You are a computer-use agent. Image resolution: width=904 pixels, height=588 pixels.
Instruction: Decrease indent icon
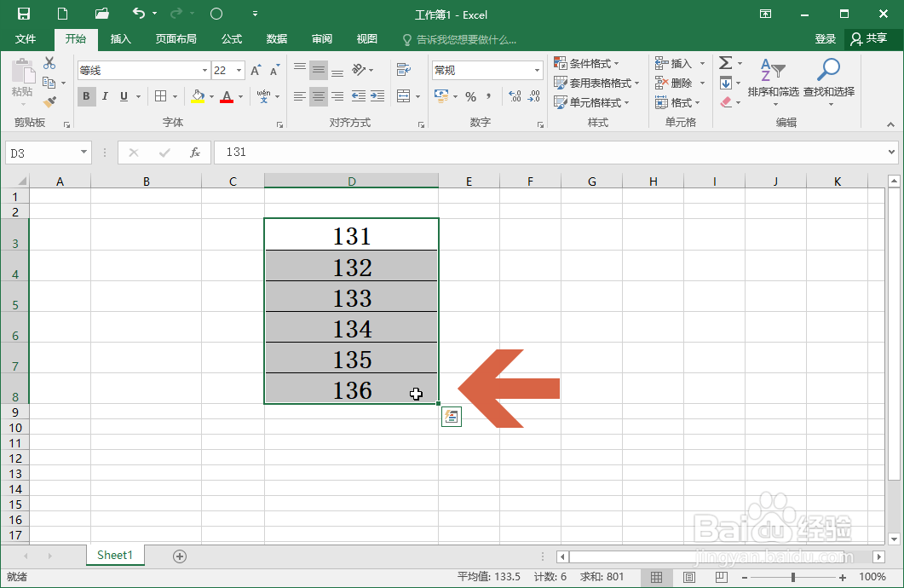click(358, 96)
